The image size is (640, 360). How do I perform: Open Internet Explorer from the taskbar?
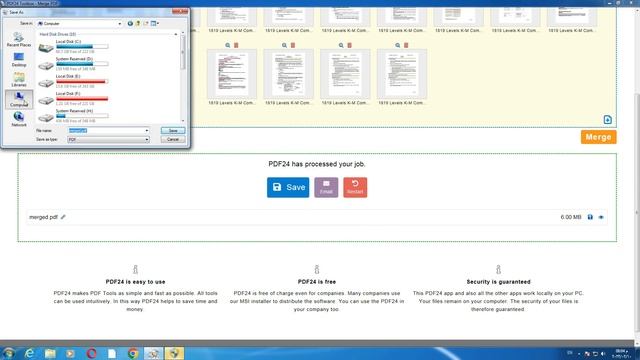29,353
